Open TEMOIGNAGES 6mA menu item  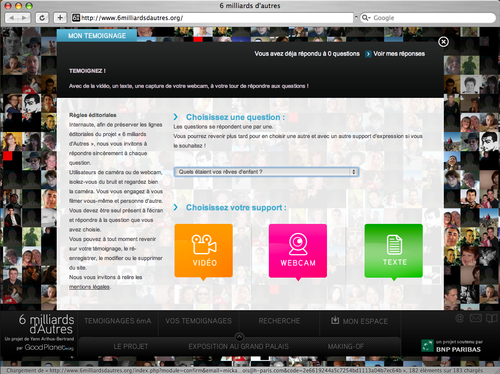[118, 321]
